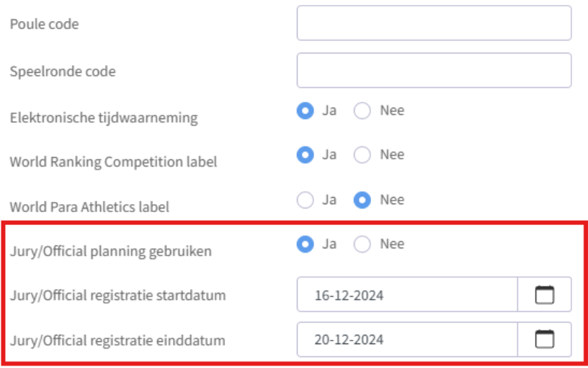Set World Para Athletics label to Ja

coord(306,200)
